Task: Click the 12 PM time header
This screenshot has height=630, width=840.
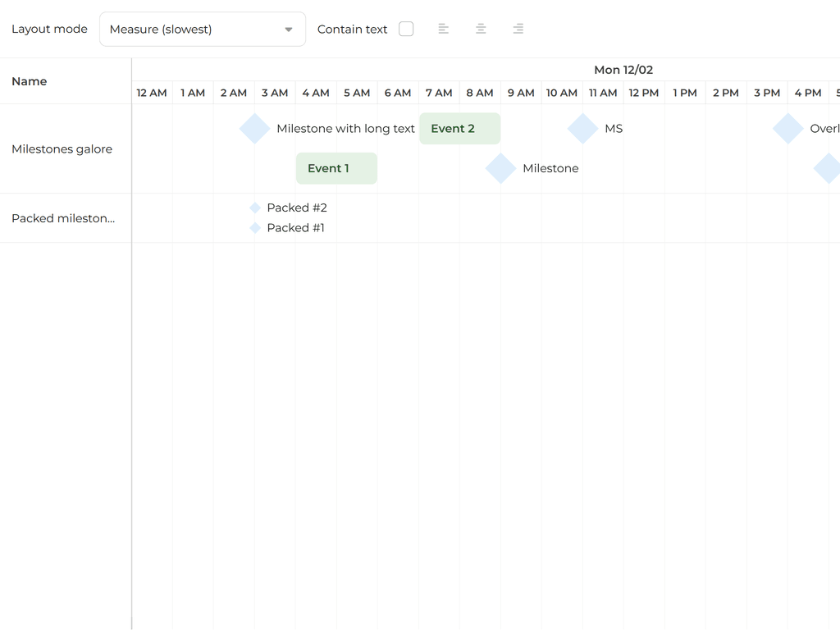Action: (644, 93)
